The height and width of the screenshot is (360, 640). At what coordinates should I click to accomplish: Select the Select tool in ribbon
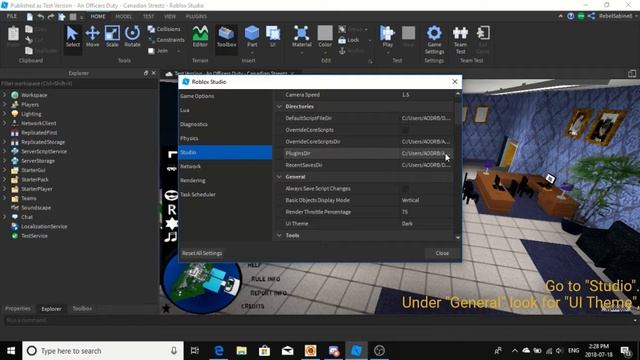(73, 37)
